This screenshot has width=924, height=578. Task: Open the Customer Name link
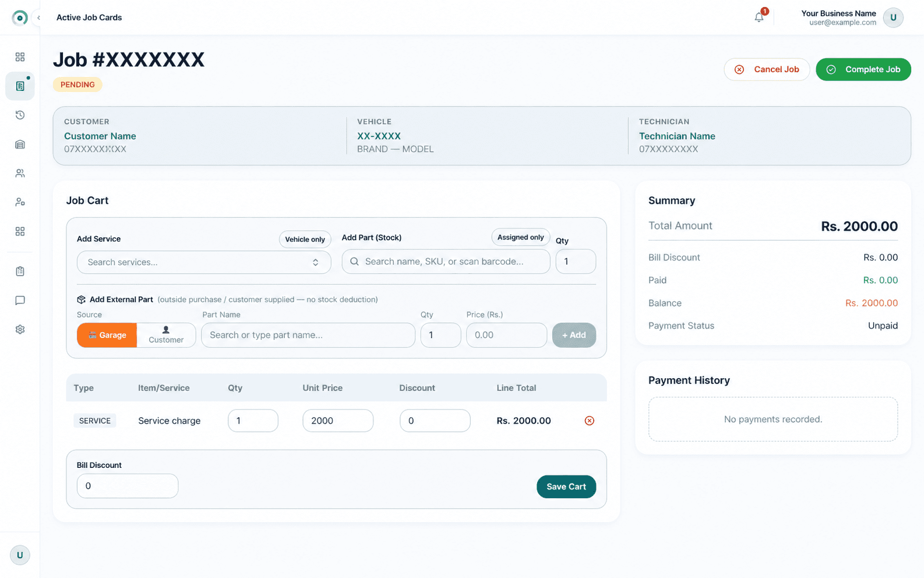point(100,136)
